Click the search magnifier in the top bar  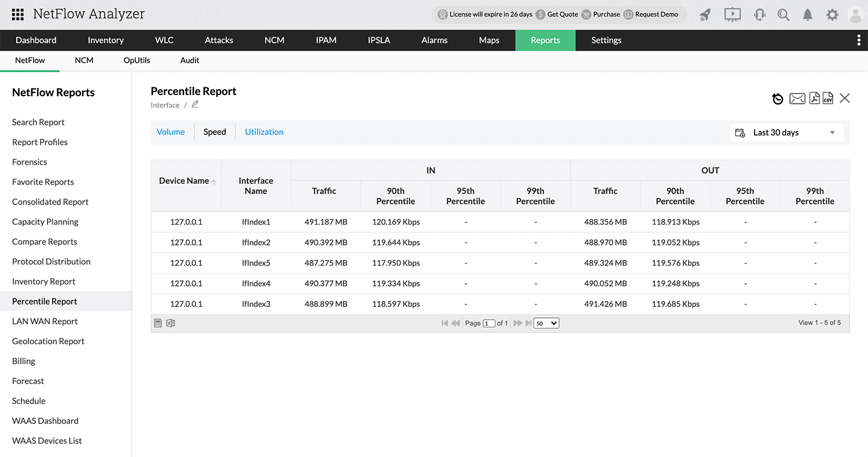784,14
